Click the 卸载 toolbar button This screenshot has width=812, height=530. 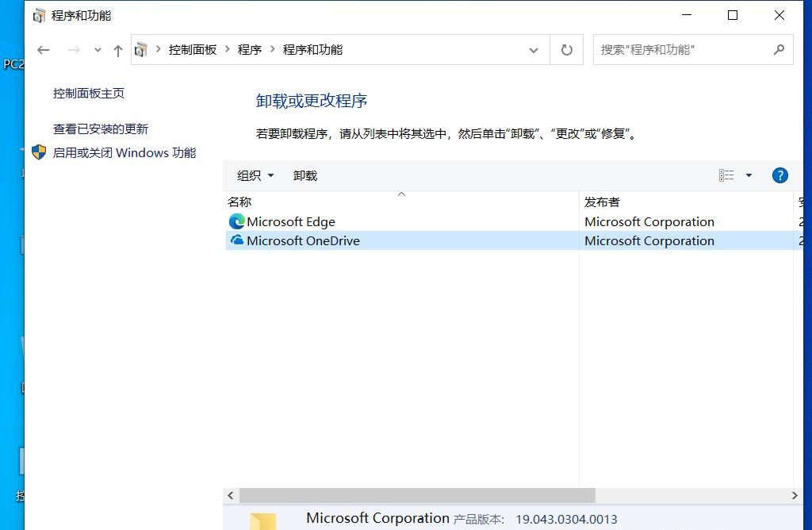pyautogui.click(x=305, y=175)
